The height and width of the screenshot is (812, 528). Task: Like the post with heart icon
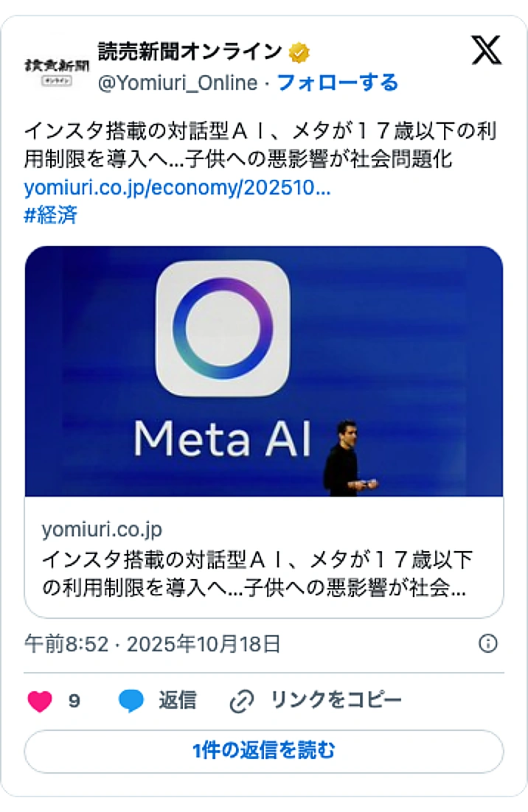pos(40,701)
